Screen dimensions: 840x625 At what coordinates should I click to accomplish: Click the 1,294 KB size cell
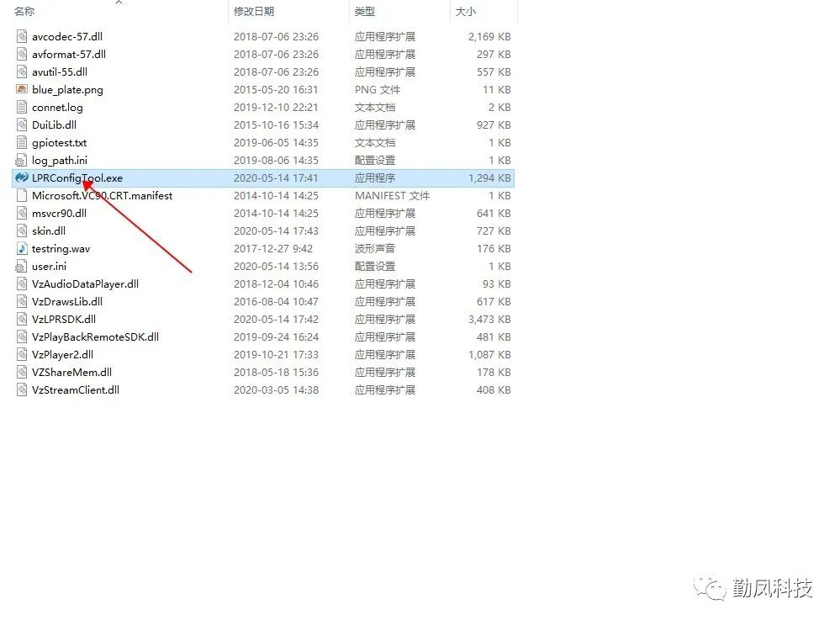489,178
